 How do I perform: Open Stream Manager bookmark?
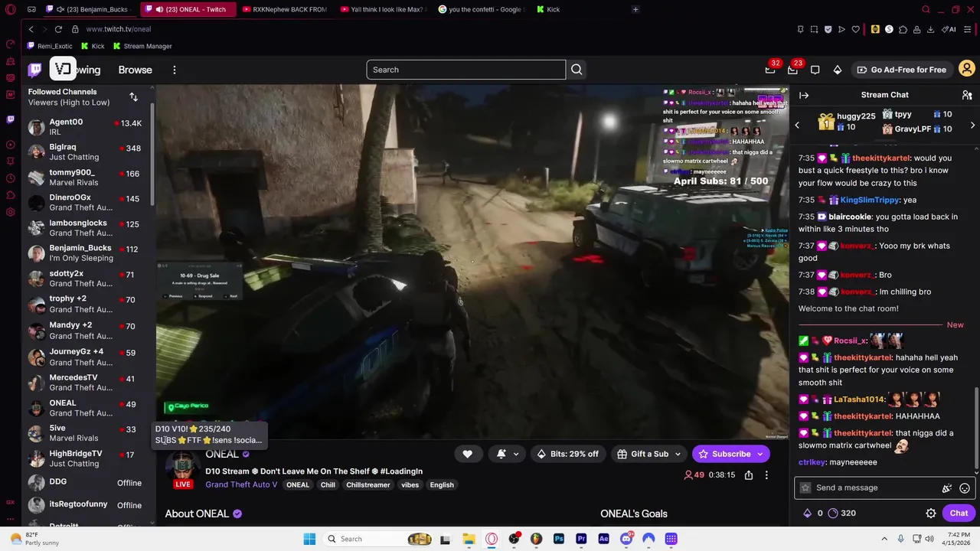pyautogui.click(x=142, y=46)
